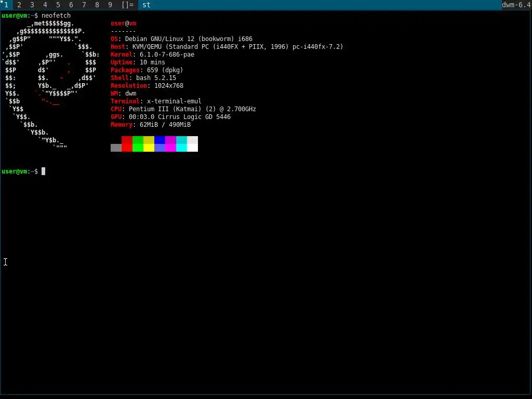Viewport: 532px width, 399px height.
Task: Click the gray color block
Action: (116, 148)
